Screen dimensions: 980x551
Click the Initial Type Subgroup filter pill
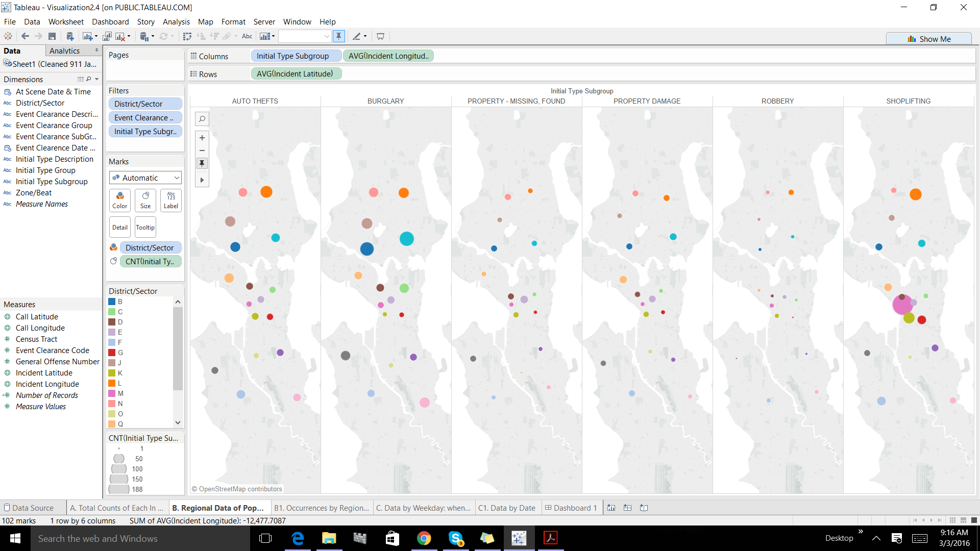click(x=145, y=131)
